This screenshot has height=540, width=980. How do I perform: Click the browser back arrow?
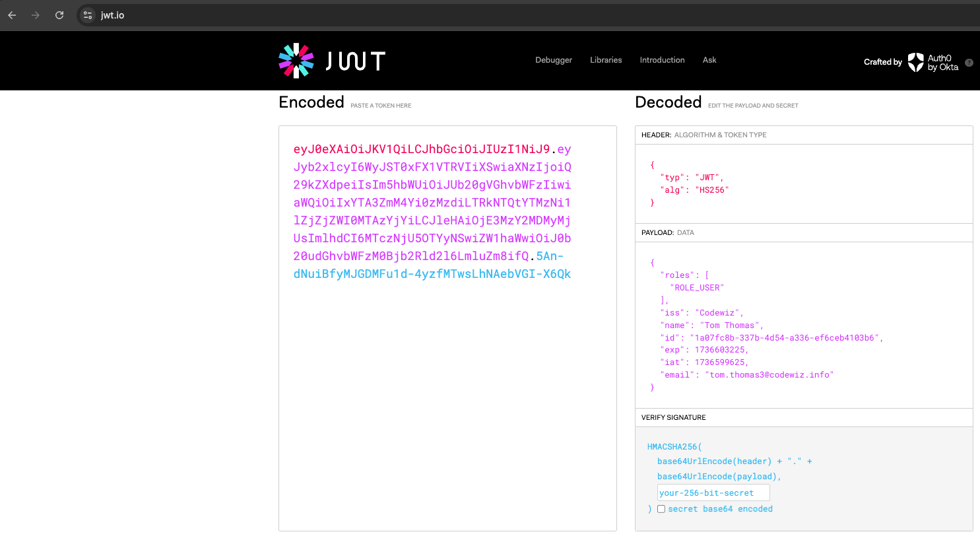point(12,15)
